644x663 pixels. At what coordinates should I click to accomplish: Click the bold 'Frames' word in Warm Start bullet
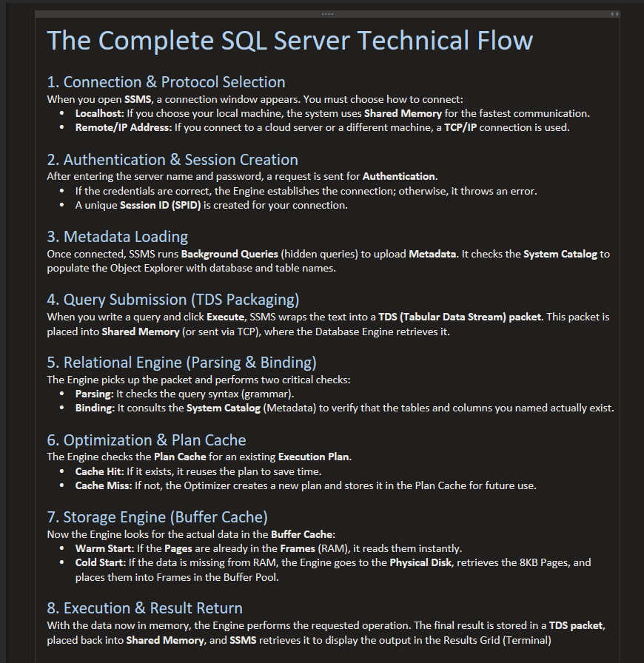298,548
